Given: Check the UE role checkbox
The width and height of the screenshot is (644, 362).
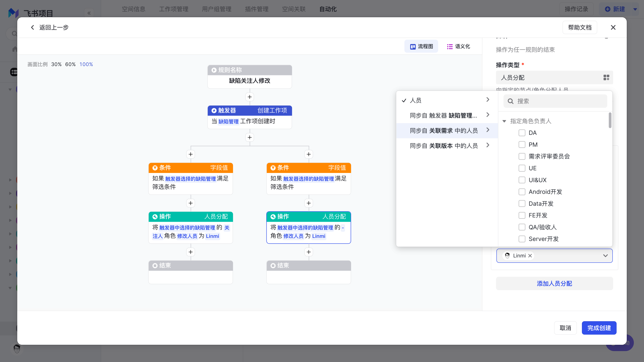Looking at the screenshot, I should click(x=522, y=168).
